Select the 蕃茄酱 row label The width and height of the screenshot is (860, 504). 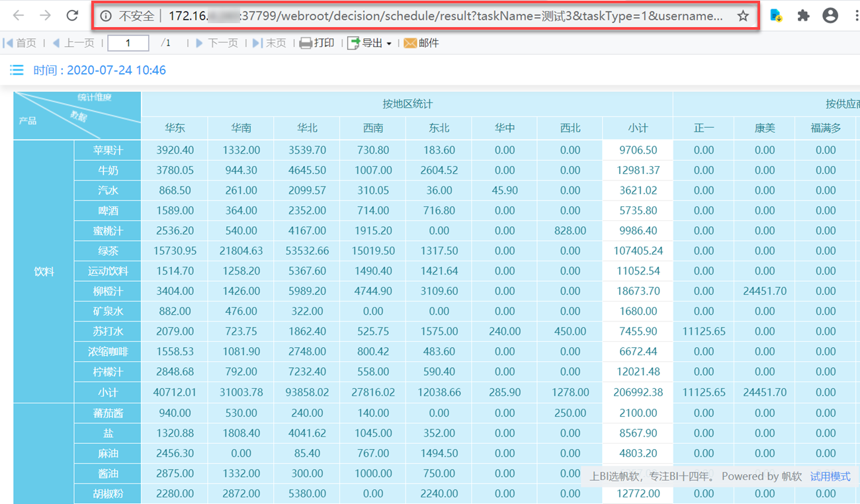108,413
